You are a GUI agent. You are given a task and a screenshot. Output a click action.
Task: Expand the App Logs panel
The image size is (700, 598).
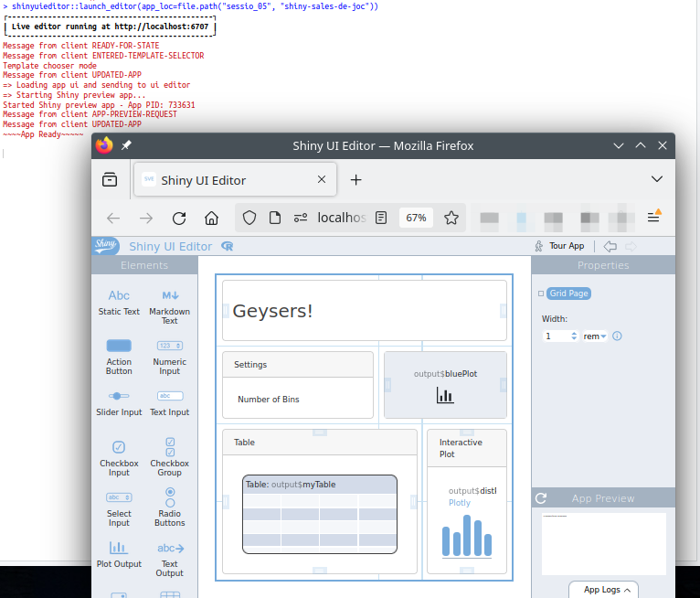603,590
